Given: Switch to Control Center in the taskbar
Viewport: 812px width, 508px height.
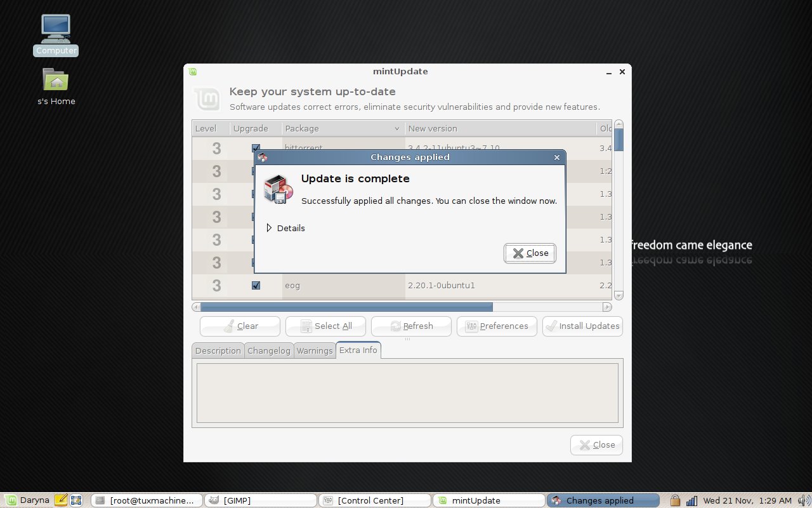Looking at the screenshot, I should coord(374,500).
